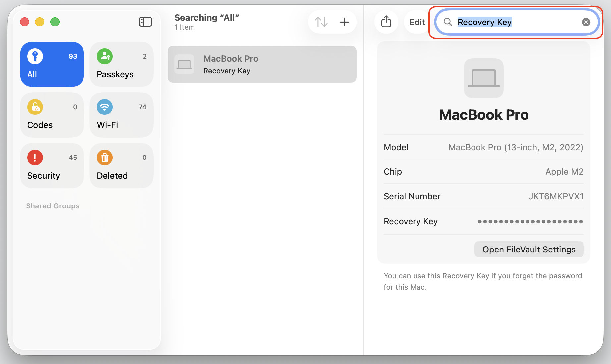Open the Passkeys category
The height and width of the screenshot is (364, 611).
tap(122, 65)
